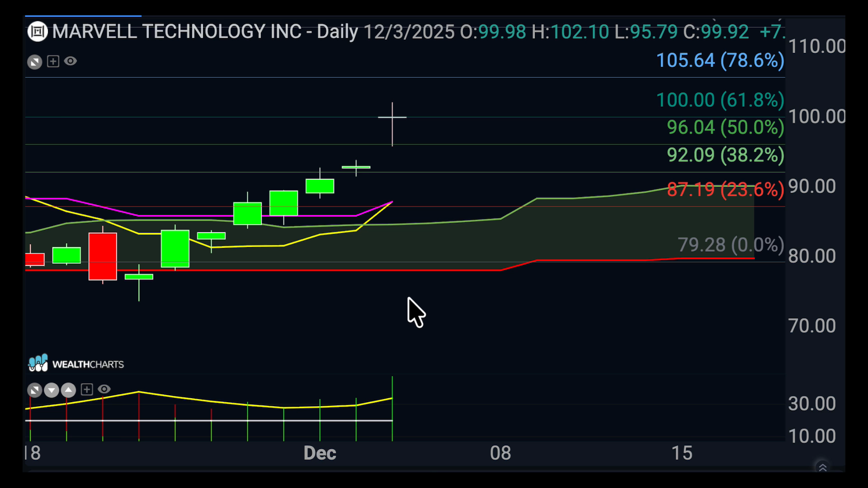Expand the bottom panel double-chevron
The height and width of the screenshot is (488, 868).
[822, 468]
